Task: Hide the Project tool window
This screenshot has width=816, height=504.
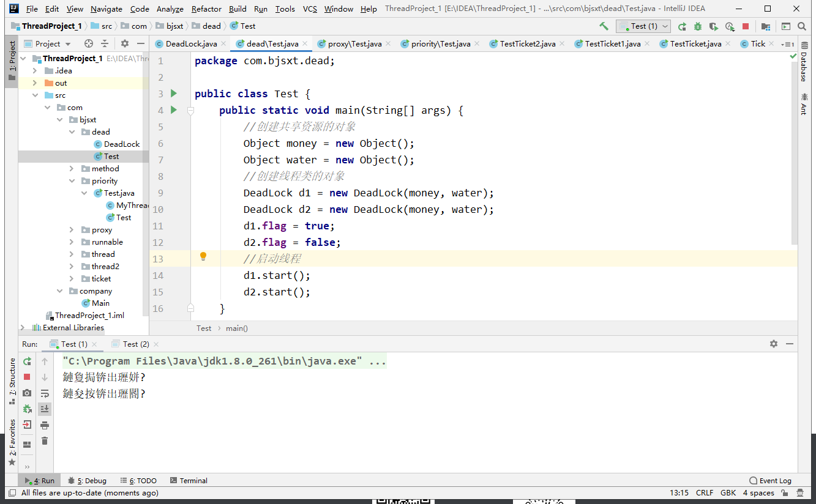Action: pyautogui.click(x=141, y=43)
